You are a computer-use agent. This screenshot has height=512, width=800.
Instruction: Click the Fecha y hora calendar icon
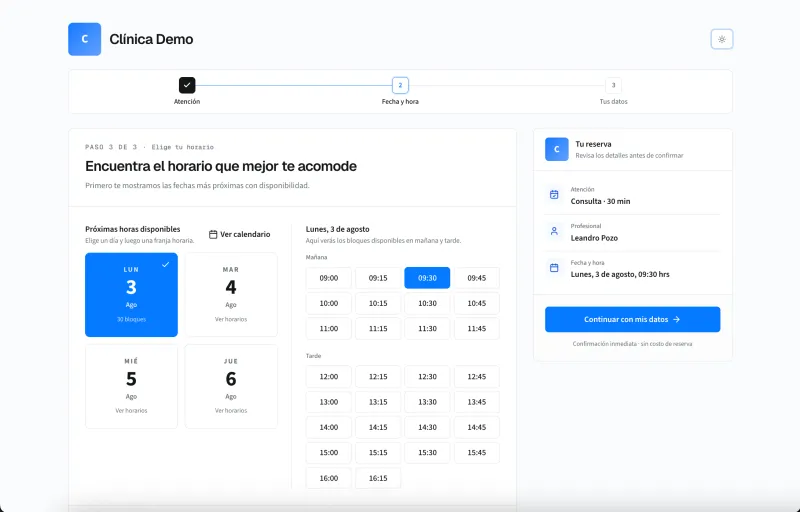554,268
